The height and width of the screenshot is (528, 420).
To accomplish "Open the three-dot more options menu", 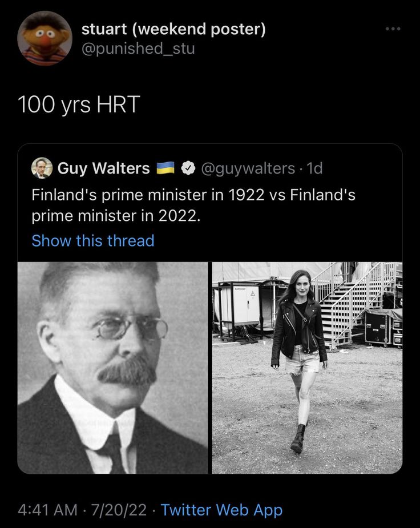I will pyautogui.click(x=393, y=29).
